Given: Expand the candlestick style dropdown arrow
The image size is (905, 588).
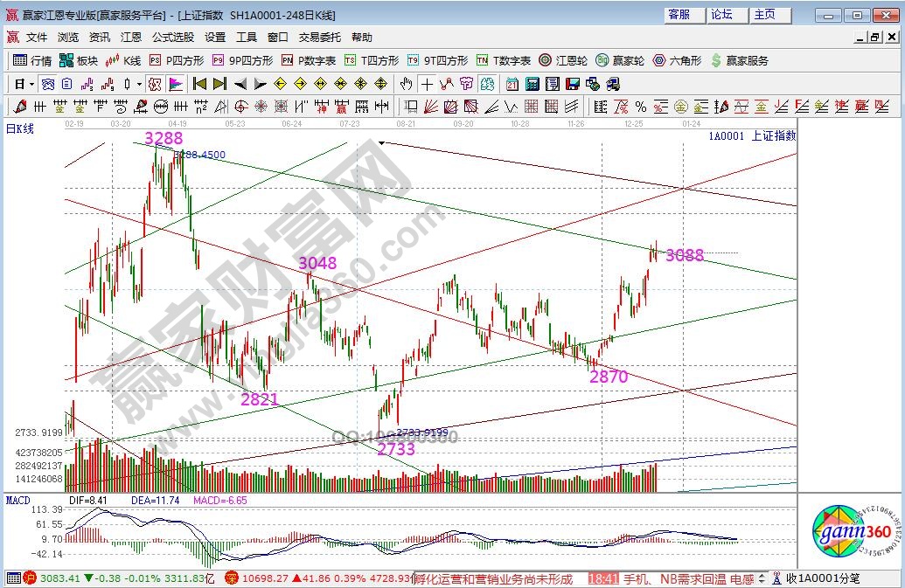Looking at the screenshot, I should pyautogui.click(x=140, y=84).
